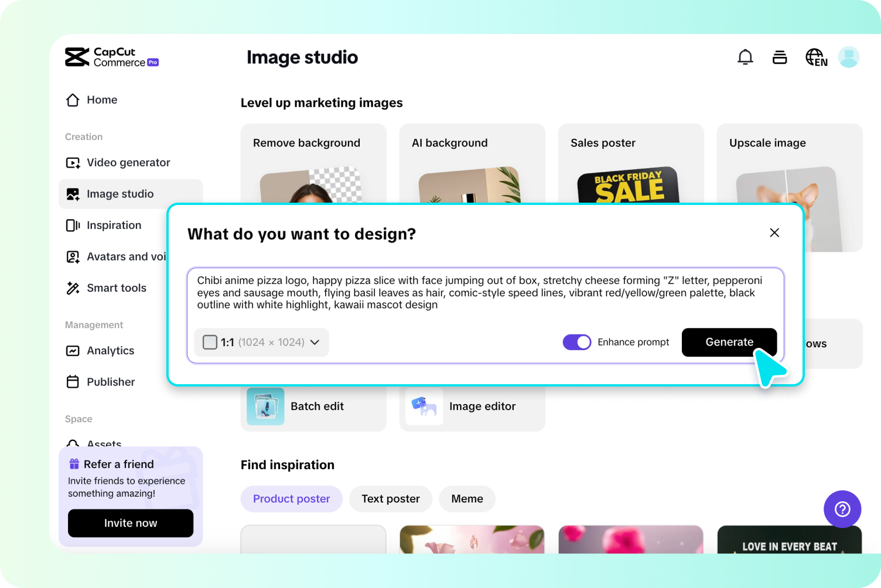This screenshot has height=588, width=881.
Task: Open the EN language globe icon
Action: [816, 57]
